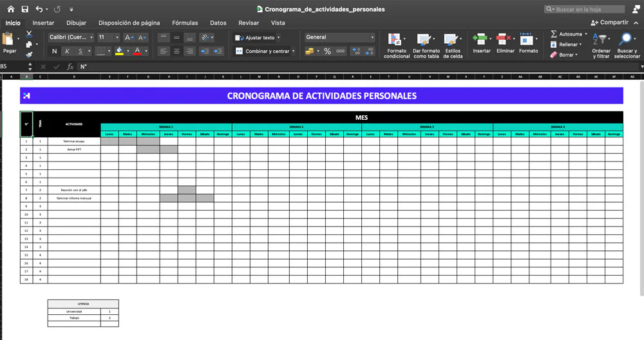The width and height of the screenshot is (644, 340).
Task: Toggle italic (K) formatting
Action: click(x=68, y=51)
